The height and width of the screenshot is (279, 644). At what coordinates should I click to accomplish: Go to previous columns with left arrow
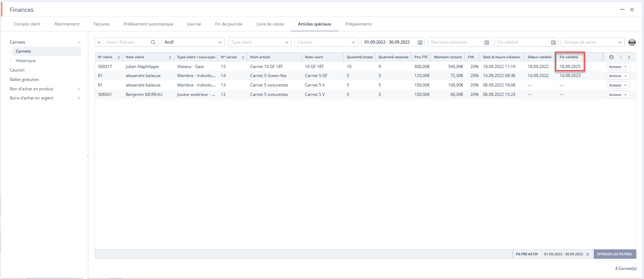[621, 57]
